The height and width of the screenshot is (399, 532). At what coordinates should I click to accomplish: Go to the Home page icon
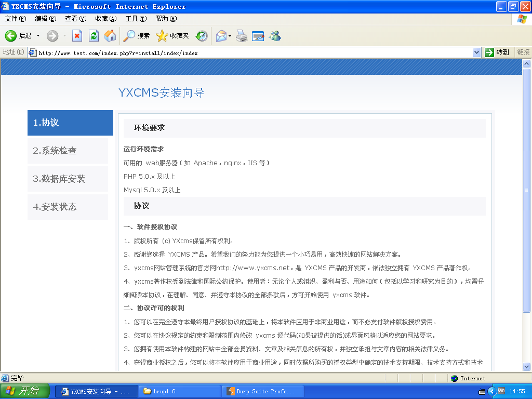coord(110,36)
